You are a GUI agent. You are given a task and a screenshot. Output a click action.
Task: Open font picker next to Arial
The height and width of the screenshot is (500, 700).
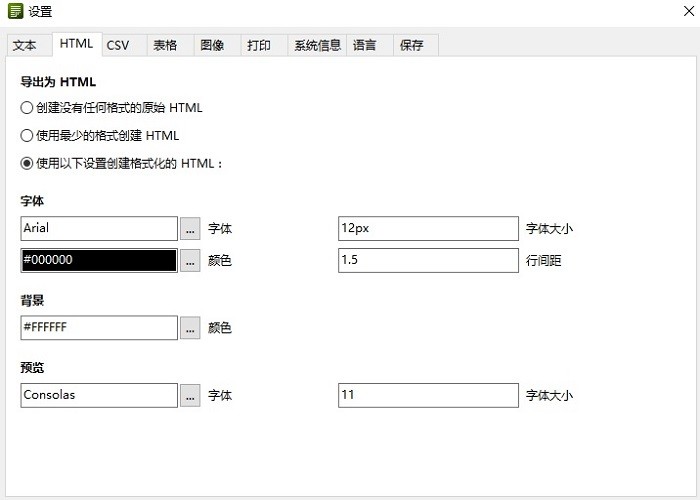point(190,229)
